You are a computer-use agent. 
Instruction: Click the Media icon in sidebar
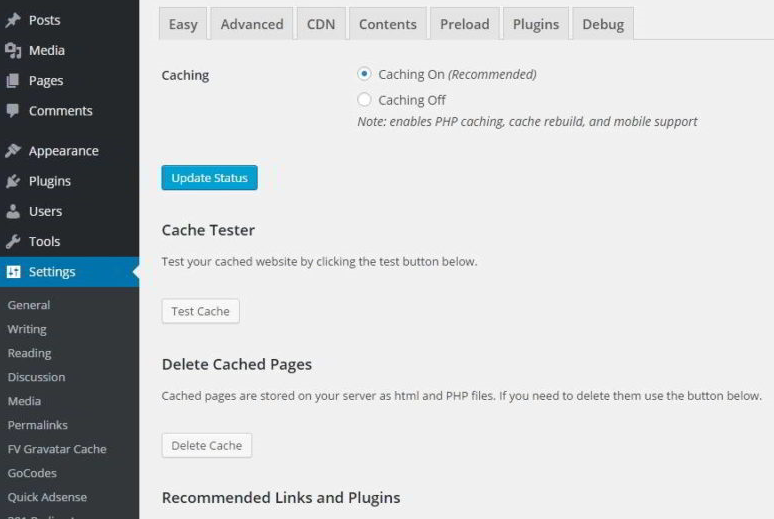click(13, 50)
